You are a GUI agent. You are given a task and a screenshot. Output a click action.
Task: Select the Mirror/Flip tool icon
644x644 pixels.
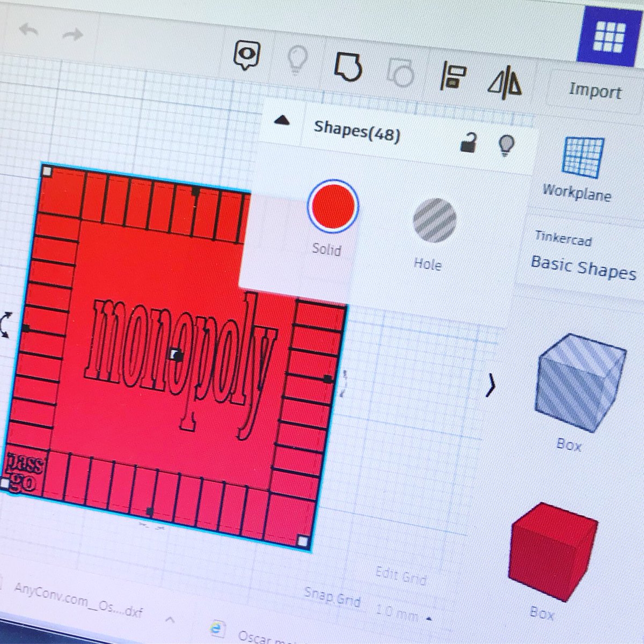(505, 84)
